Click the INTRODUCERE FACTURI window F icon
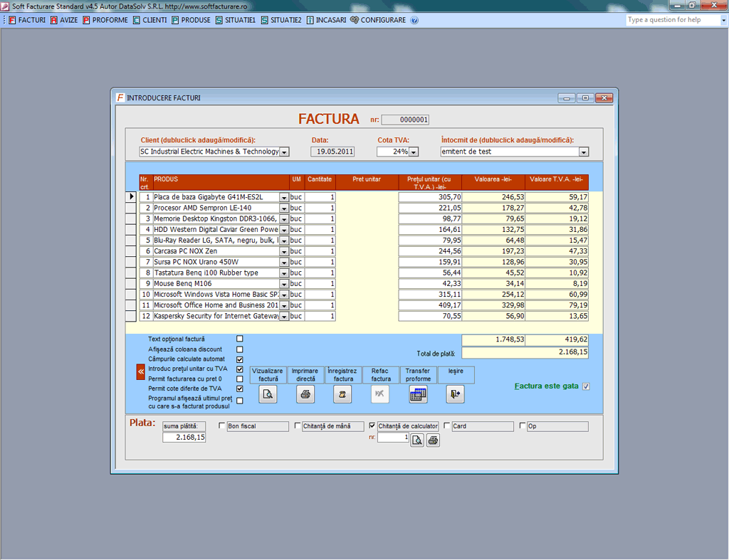The image size is (729, 560). click(x=120, y=97)
